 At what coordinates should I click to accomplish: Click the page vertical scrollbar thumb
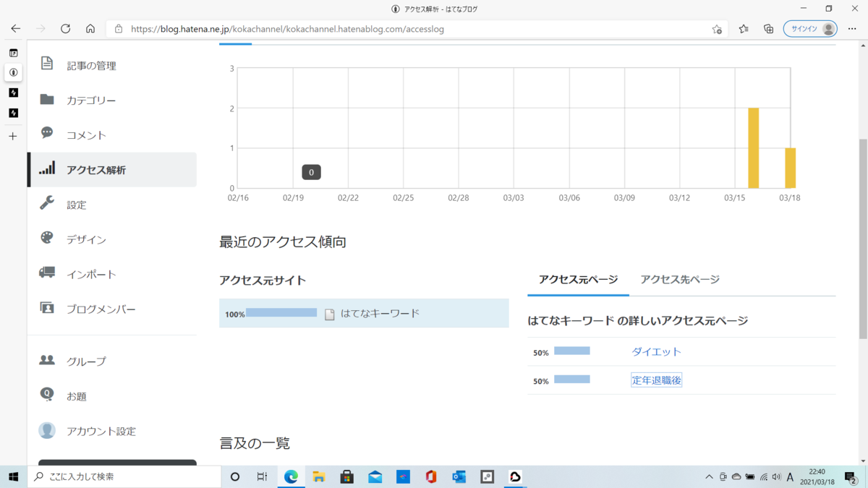pos(863,239)
